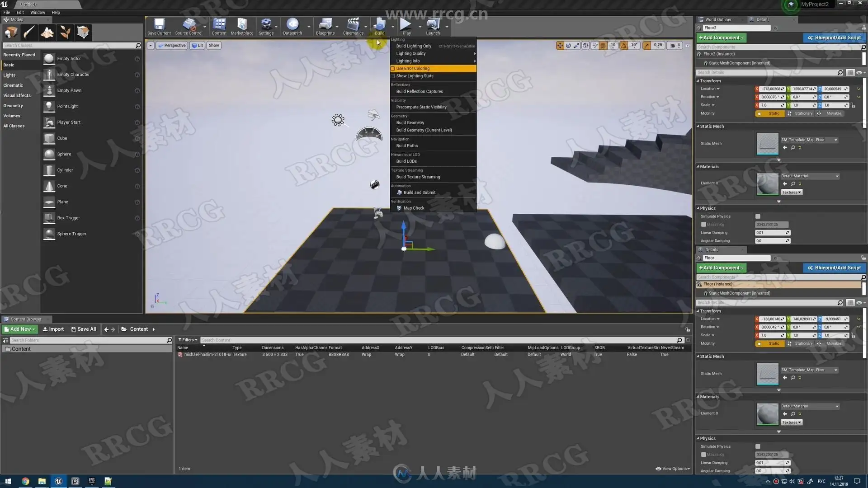
Task: Open the Filters dropdown in Content Browser
Action: click(188, 340)
